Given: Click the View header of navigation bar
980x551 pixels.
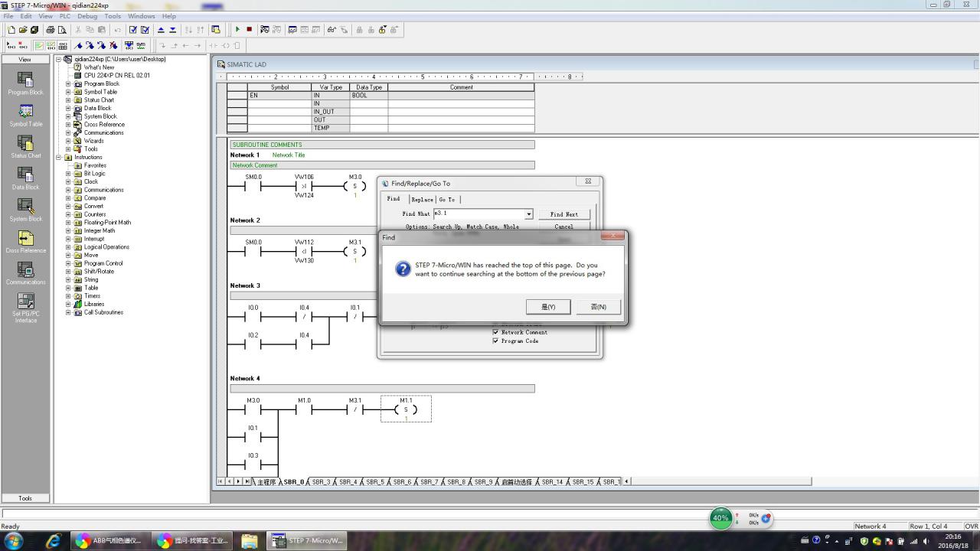Looking at the screenshot, I should (x=25, y=59).
